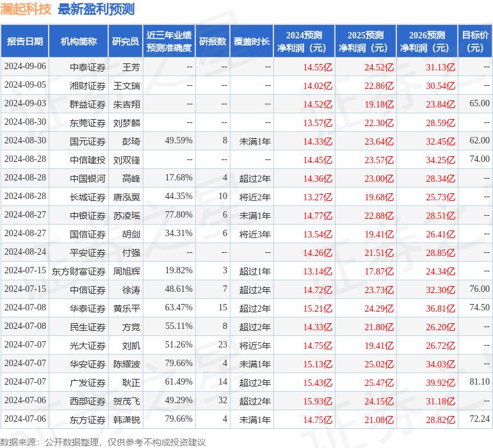The image size is (493, 448).
Task: Select the 2025预测净利润 column header
Action: coord(366,41)
